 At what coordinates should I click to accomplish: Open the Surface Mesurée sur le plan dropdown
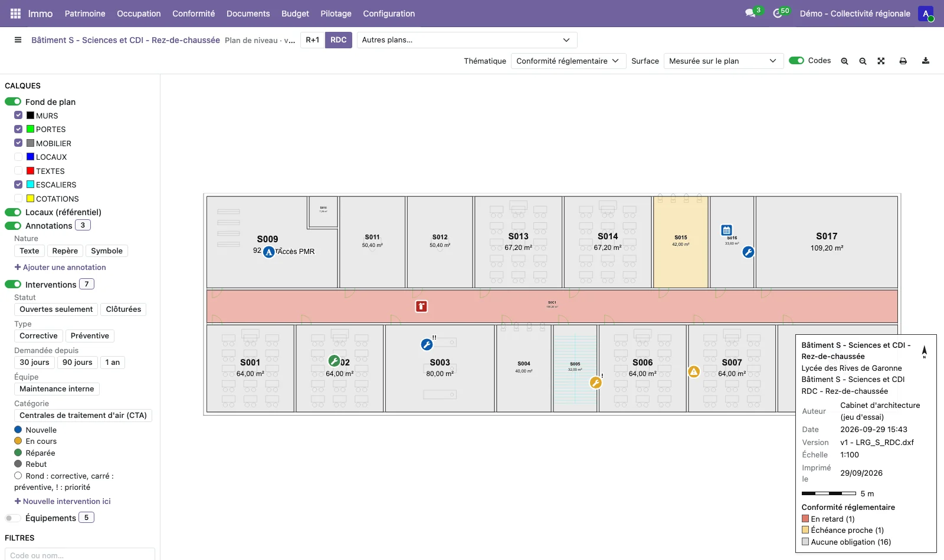coord(723,61)
